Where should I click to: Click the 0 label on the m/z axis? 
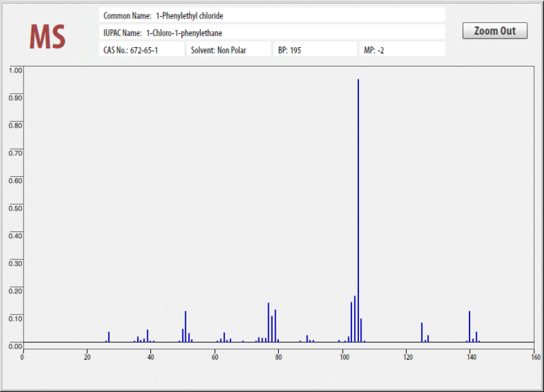(x=23, y=356)
